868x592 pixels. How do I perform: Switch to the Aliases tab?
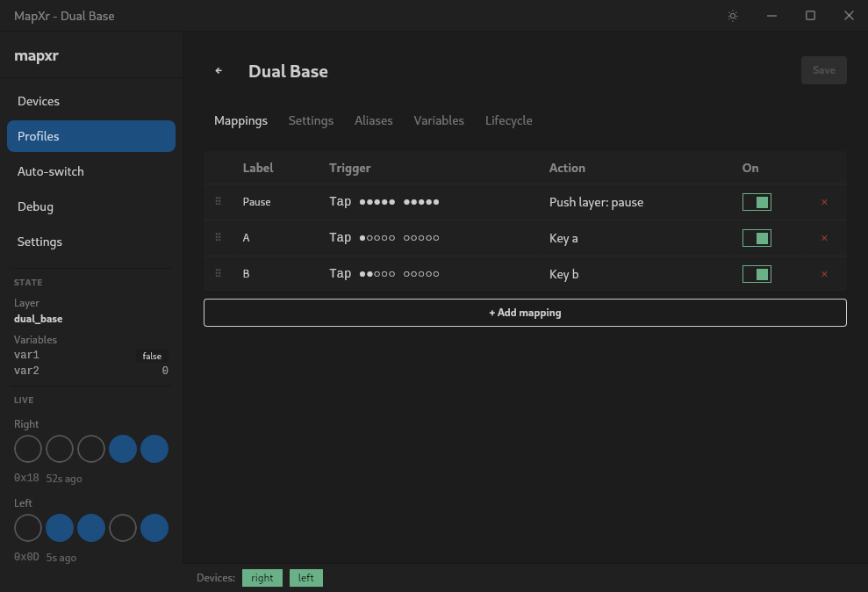point(373,120)
